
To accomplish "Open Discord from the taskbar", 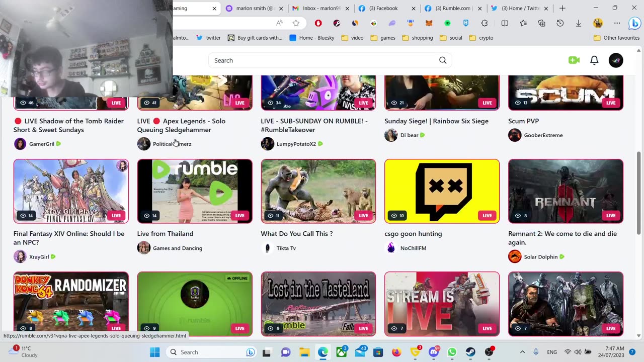I will (433, 352).
